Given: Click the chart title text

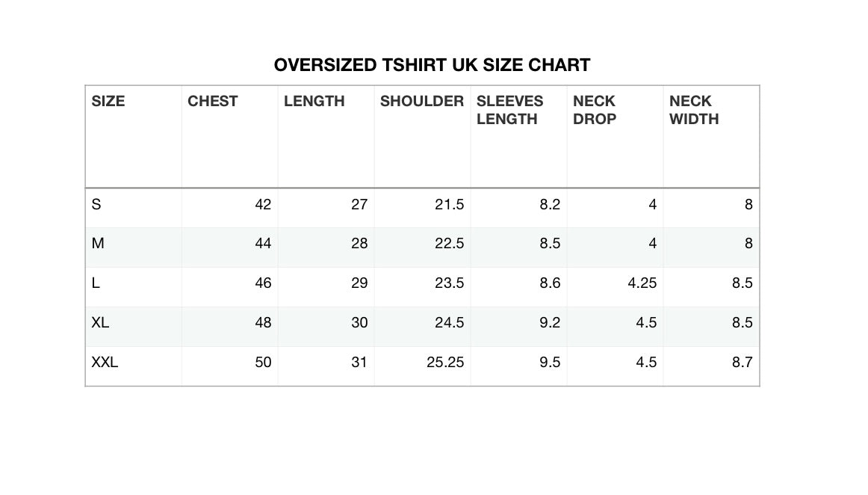Looking at the screenshot, I should tap(432, 65).
